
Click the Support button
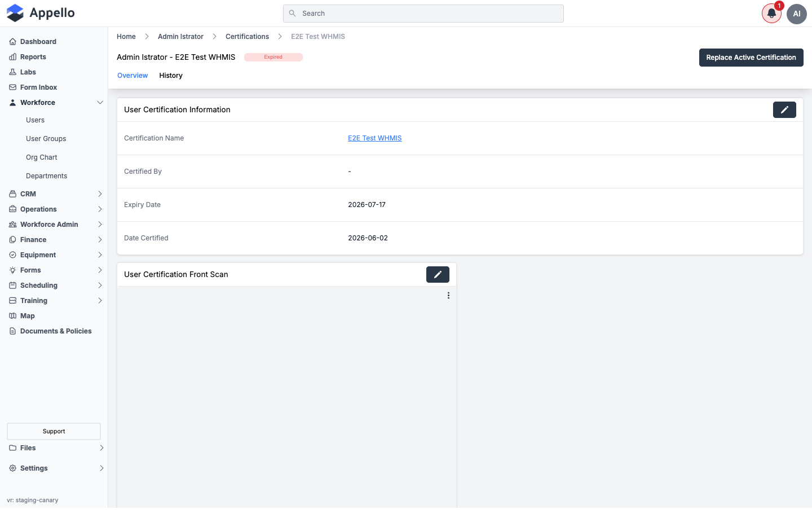pyautogui.click(x=54, y=431)
